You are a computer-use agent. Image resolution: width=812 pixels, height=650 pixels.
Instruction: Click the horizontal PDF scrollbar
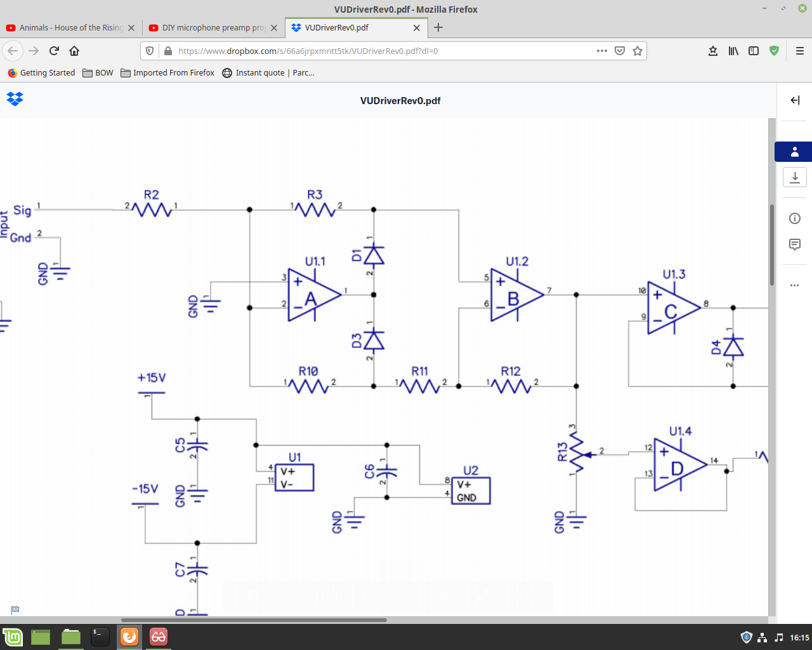(x=254, y=620)
